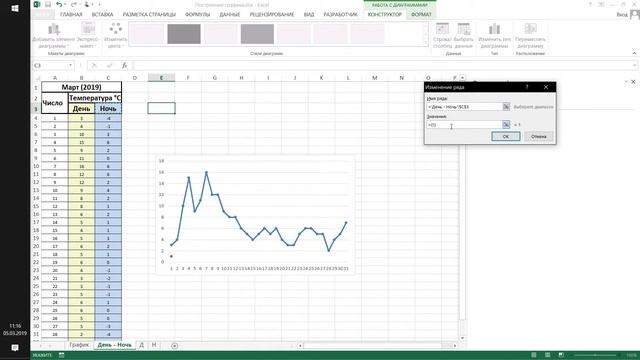Add a new sheet with plus icon

(x=174, y=346)
